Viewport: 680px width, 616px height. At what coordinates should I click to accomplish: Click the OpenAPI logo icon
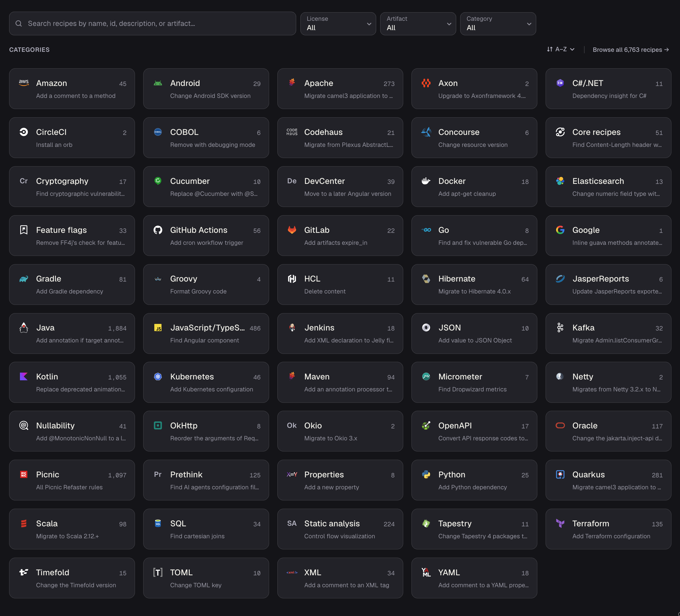tap(426, 426)
